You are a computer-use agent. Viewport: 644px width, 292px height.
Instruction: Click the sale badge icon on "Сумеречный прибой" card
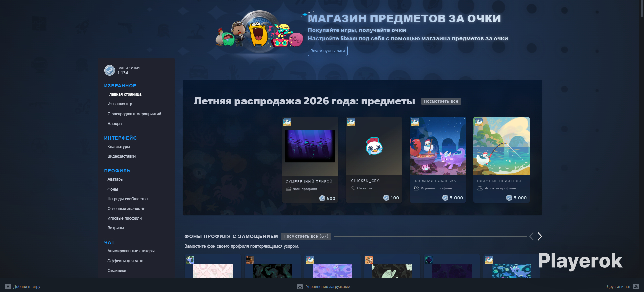pos(287,122)
